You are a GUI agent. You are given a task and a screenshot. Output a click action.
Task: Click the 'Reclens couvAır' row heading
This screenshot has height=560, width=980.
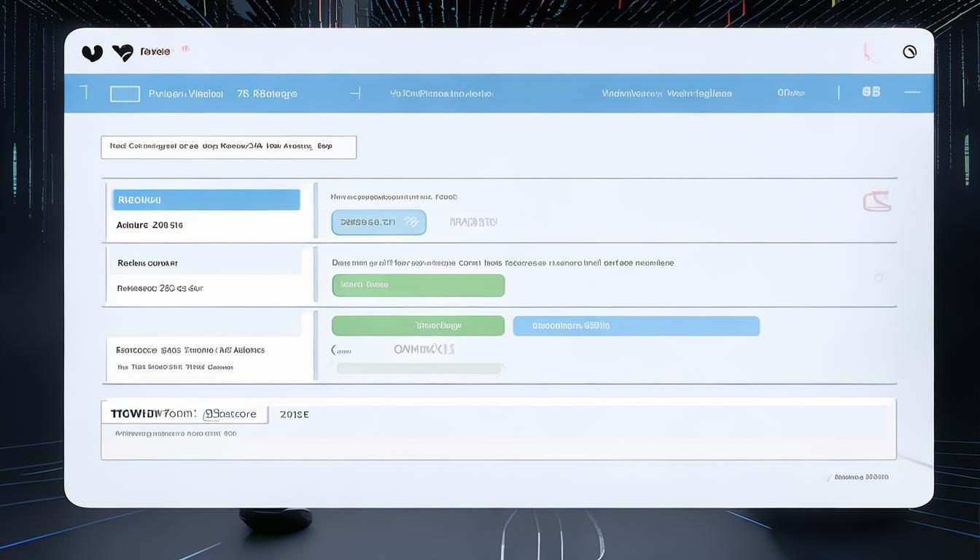click(x=147, y=263)
